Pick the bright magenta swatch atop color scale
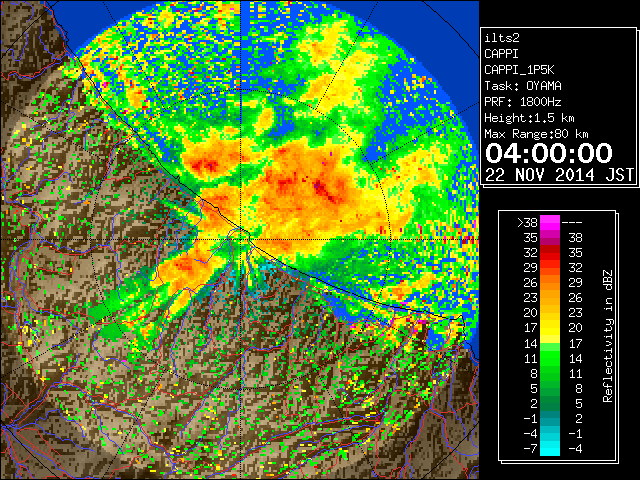Image resolution: width=640 pixels, height=480 pixels. point(550,222)
